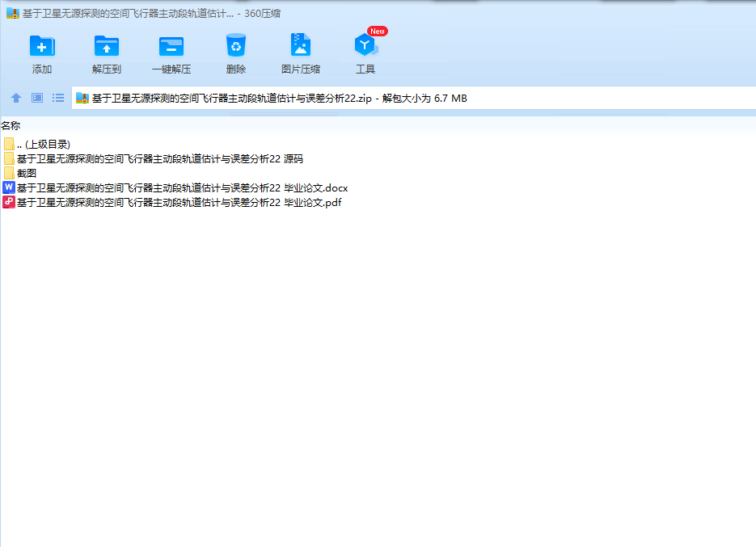Image resolution: width=756 pixels, height=547 pixels.
Task: Select the 毕业论文.docx file
Action: click(175, 187)
